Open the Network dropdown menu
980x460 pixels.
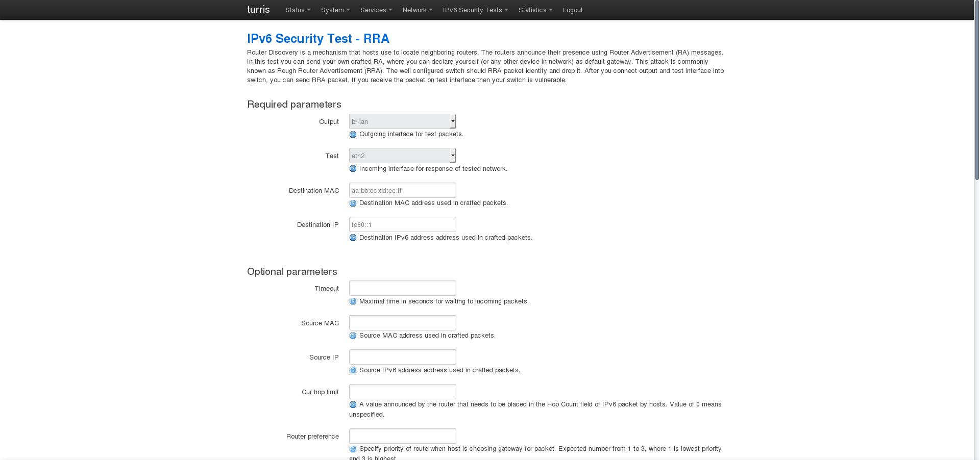point(417,10)
